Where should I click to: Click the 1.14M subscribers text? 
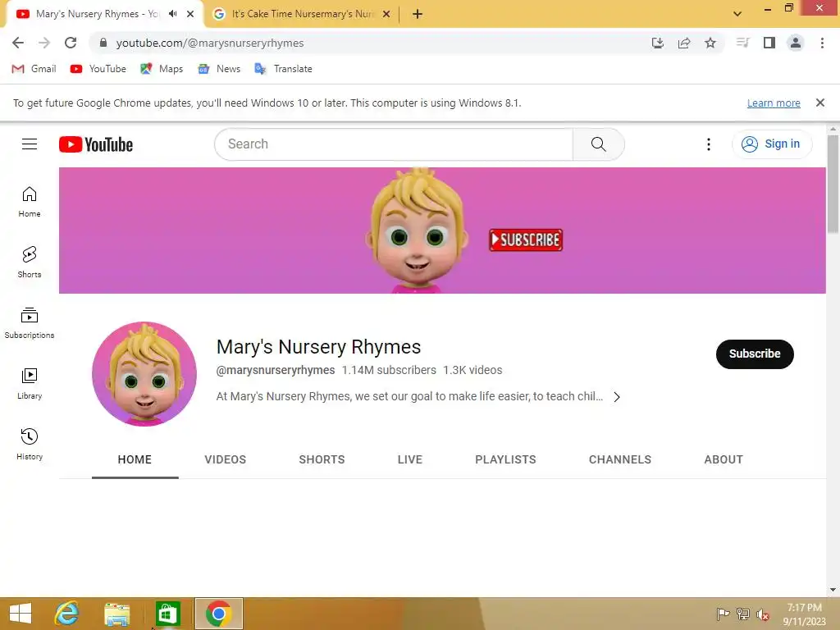point(389,370)
